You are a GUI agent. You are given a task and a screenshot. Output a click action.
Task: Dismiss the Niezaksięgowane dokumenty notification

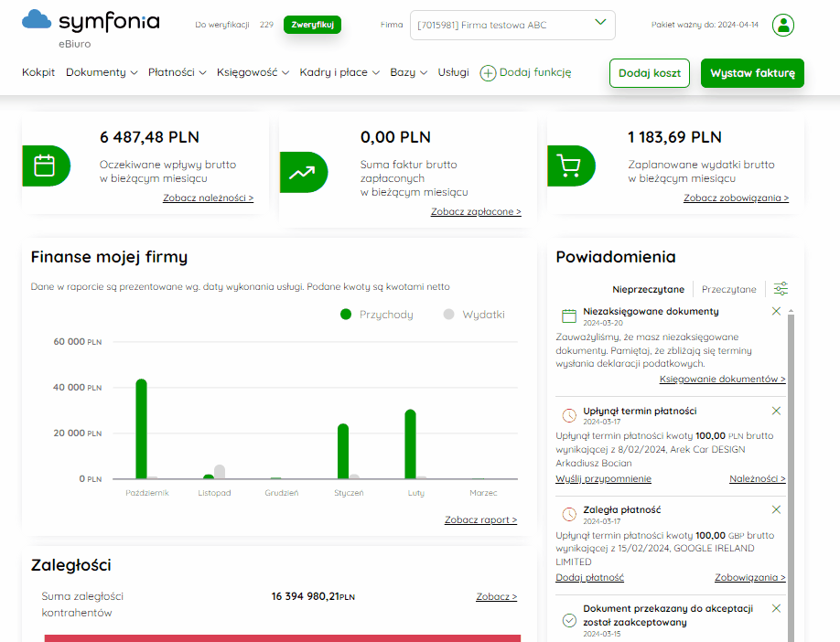point(776,311)
